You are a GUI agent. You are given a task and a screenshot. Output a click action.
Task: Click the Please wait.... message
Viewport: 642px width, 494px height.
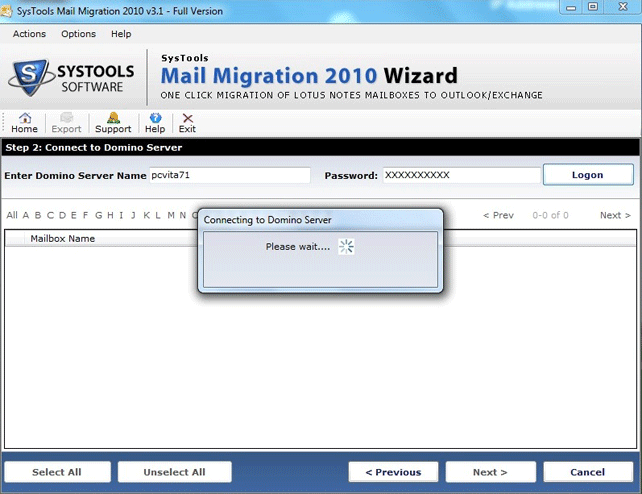click(298, 247)
